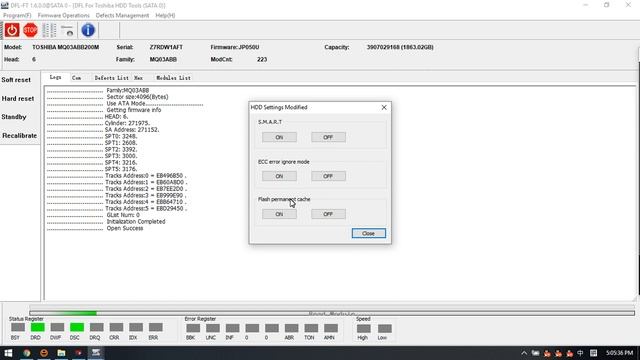The width and height of the screenshot is (640, 360).
Task: Click the red STOP sign icon
Action: 30,30
